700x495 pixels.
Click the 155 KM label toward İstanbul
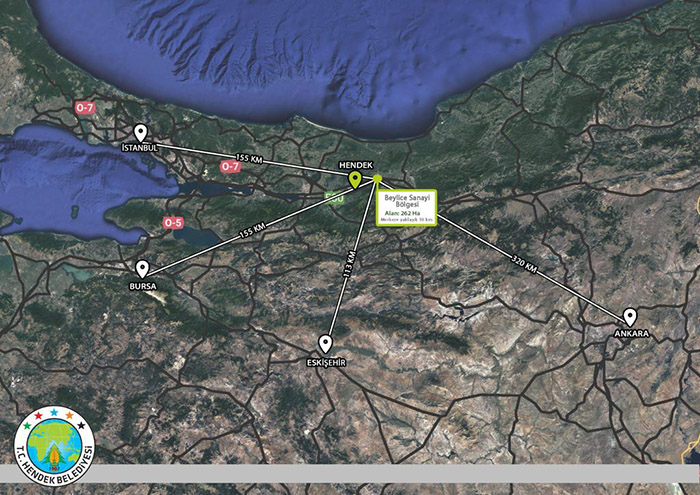pyautogui.click(x=249, y=158)
